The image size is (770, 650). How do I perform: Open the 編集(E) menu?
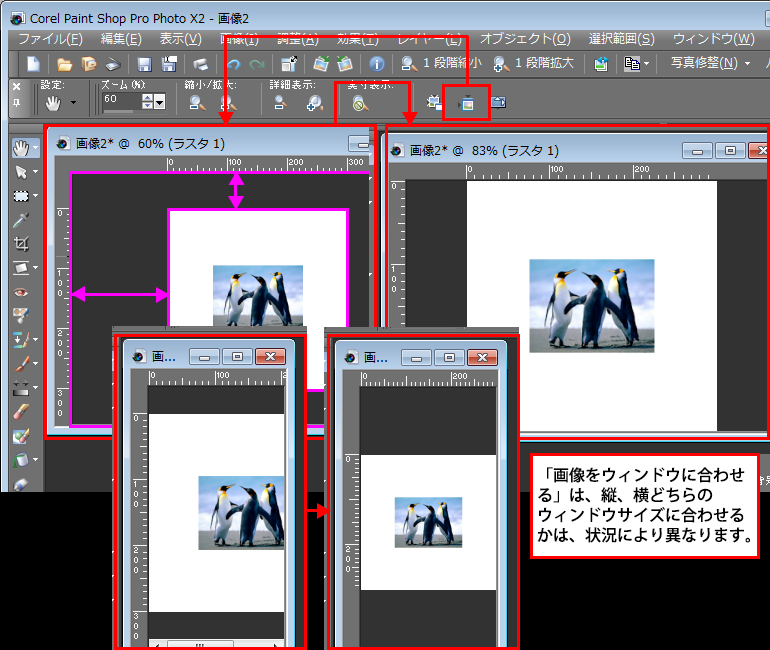(x=121, y=39)
